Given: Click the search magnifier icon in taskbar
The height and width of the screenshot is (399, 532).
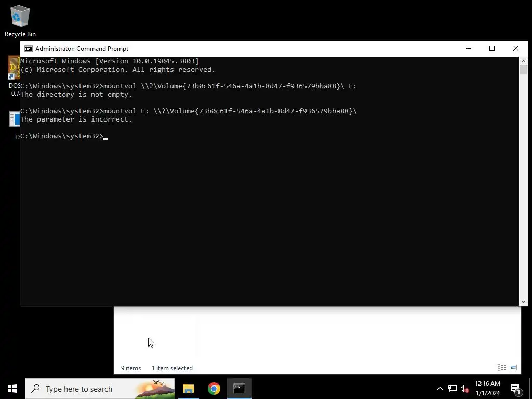Looking at the screenshot, I should point(35,389).
